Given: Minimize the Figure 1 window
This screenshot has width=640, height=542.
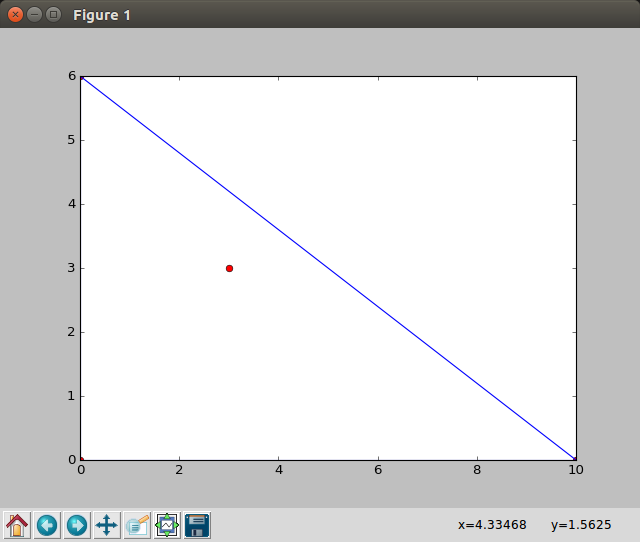Looking at the screenshot, I should click(34, 15).
